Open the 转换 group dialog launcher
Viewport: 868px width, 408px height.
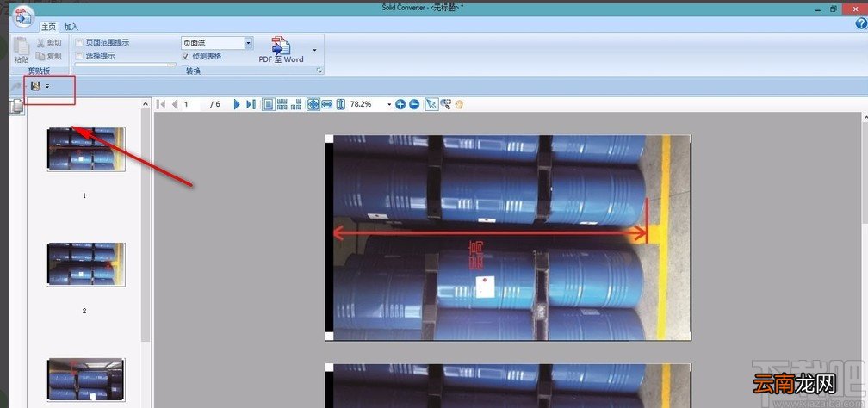(x=319, y=71)
